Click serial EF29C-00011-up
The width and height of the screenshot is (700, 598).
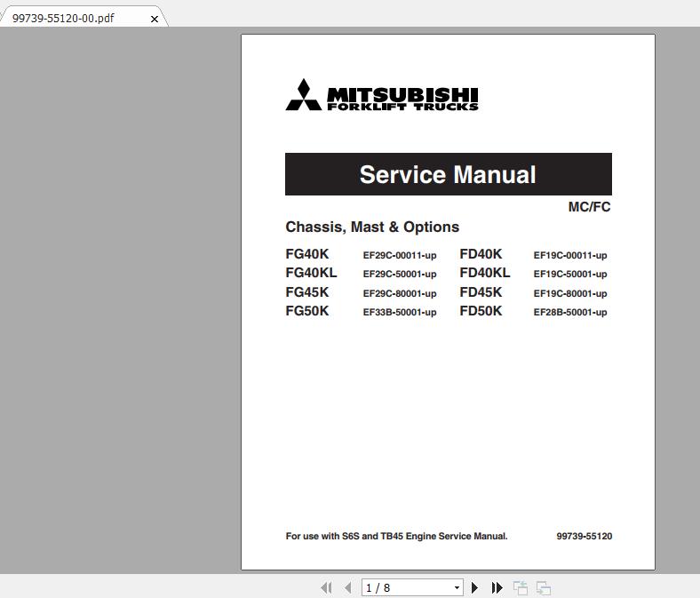click(x=400, y=255)
